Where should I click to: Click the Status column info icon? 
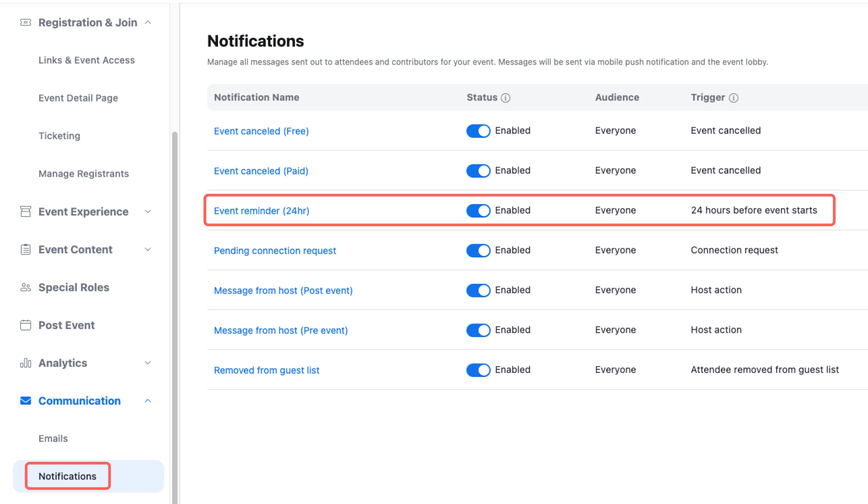[x=505, y=98]
